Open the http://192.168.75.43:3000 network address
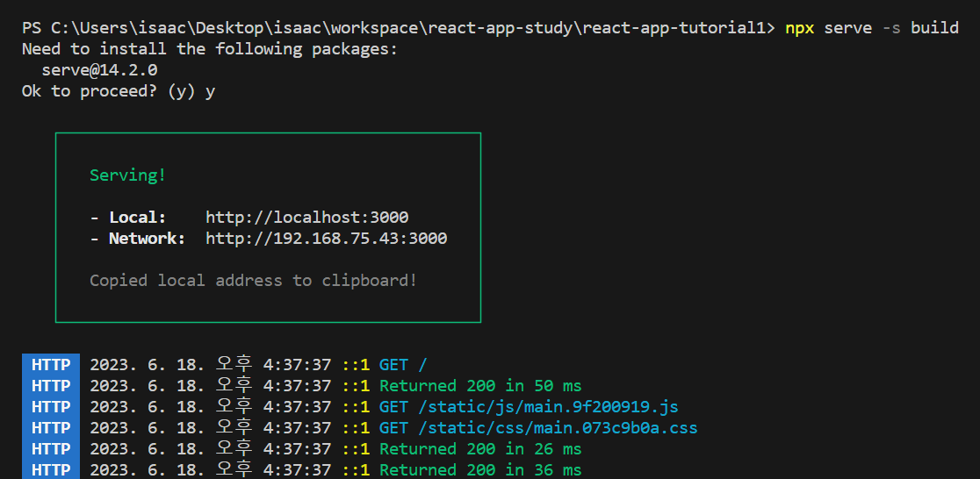Screen dimensions: 980x479 tap(327, 239)
